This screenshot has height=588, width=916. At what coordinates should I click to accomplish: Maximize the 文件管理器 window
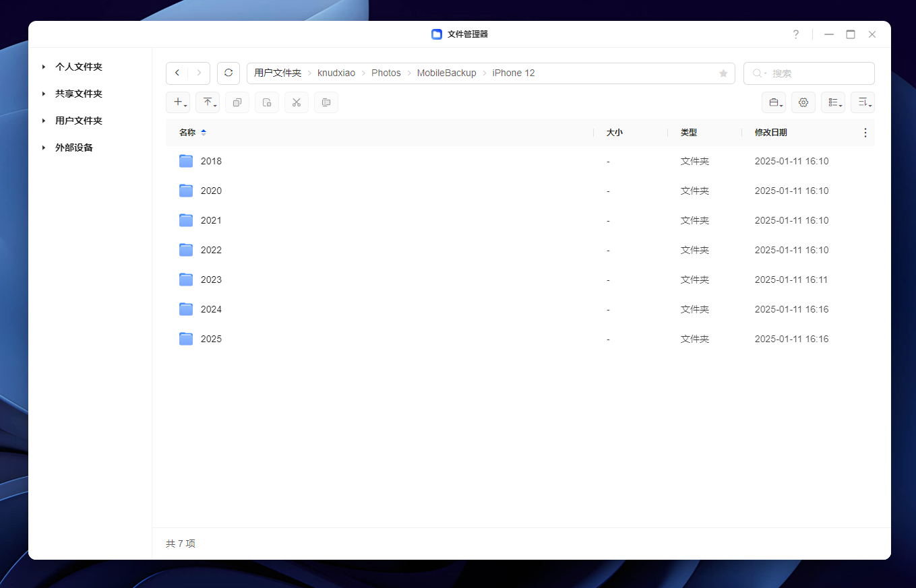851,34
